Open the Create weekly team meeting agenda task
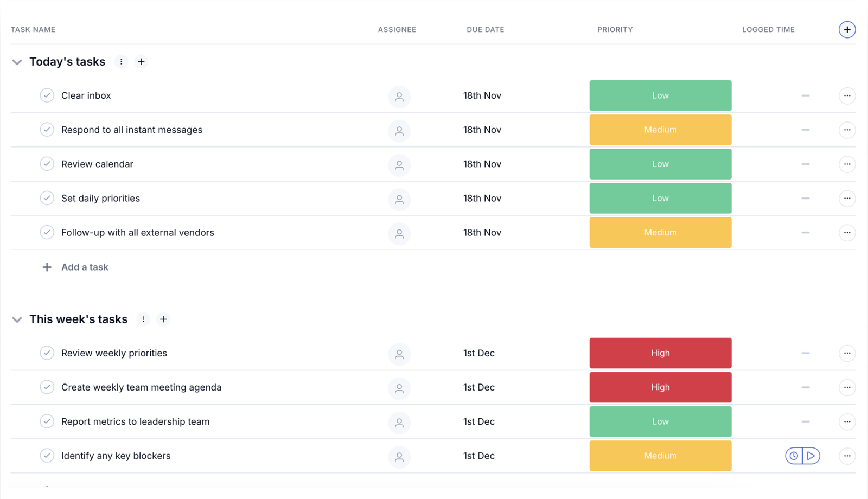 (141, 388)
